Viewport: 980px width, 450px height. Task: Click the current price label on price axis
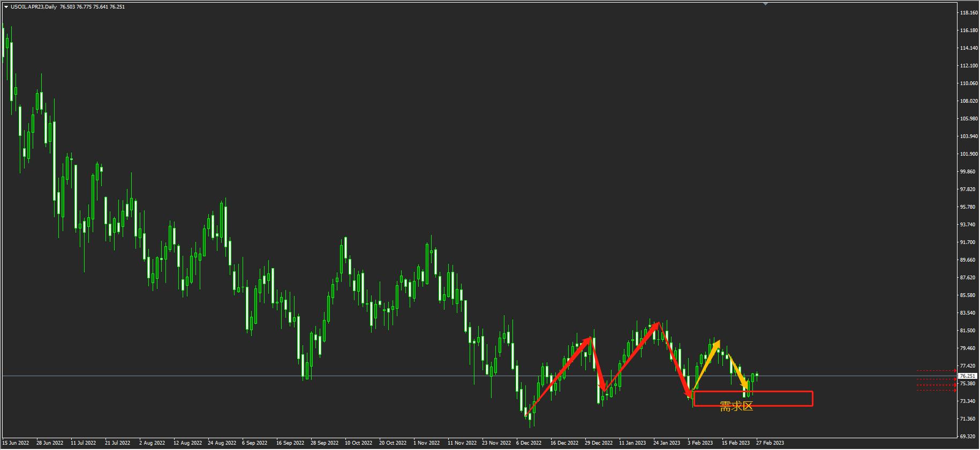tap(968, 376)
